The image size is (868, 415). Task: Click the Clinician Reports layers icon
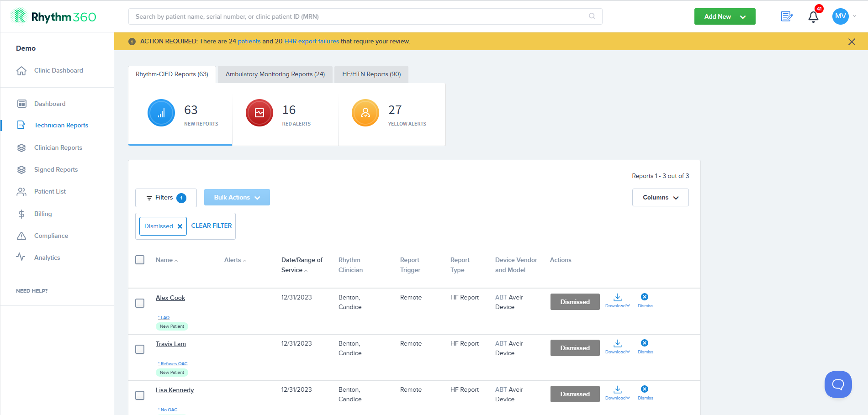point(21,147)
